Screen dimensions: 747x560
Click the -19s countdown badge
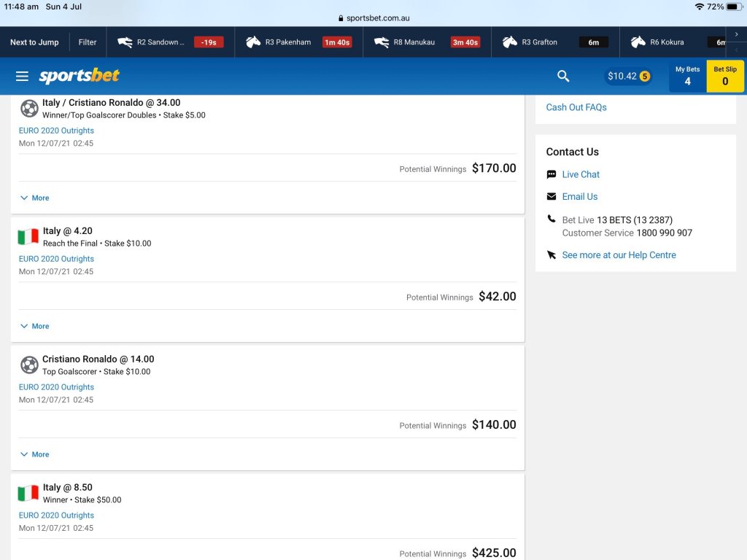click(209, 42)
